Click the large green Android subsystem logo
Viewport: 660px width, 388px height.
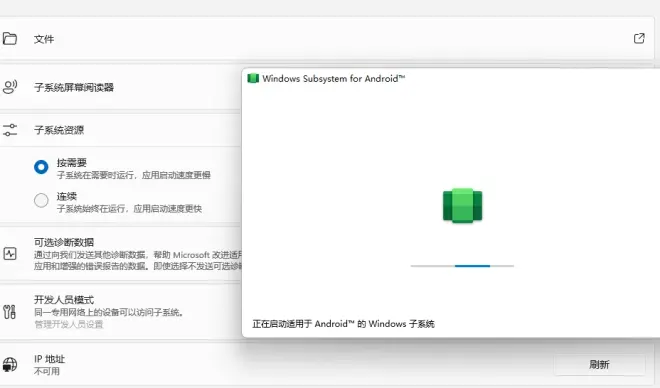pos(462,205)
